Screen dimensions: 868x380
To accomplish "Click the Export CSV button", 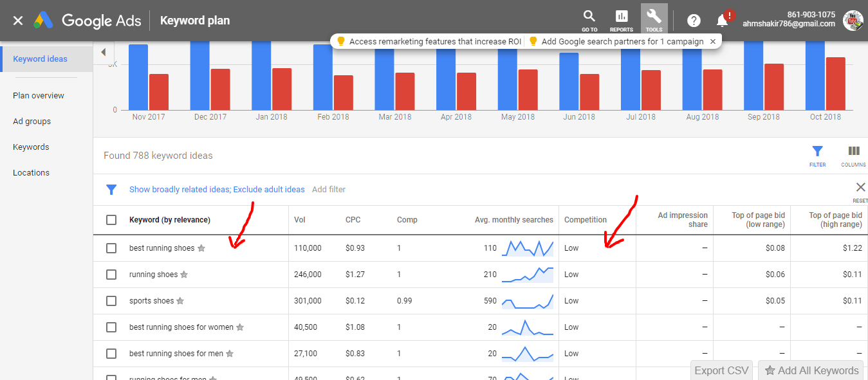I will [x=721, y=370].
